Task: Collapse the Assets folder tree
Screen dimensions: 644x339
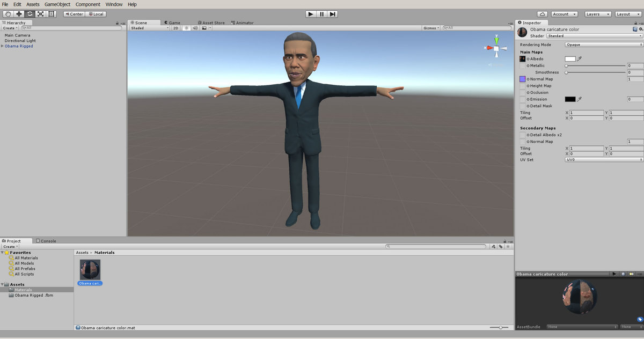Action: 3,284
